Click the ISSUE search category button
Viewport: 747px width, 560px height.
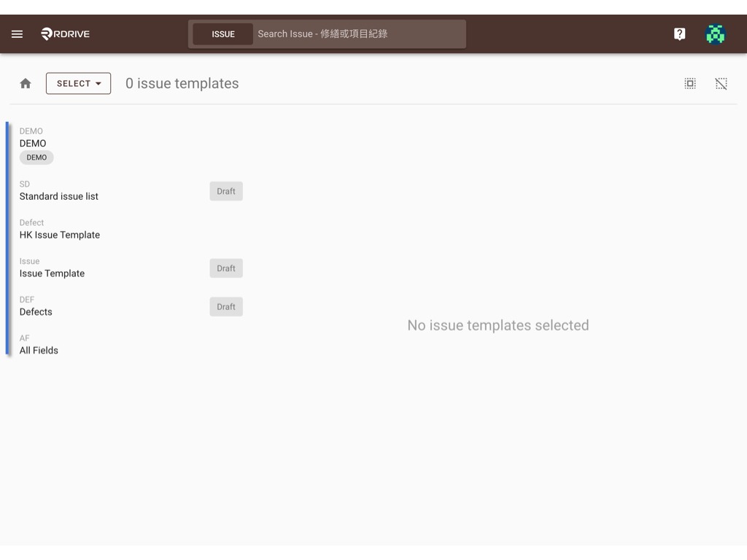(x=223, y=34)
